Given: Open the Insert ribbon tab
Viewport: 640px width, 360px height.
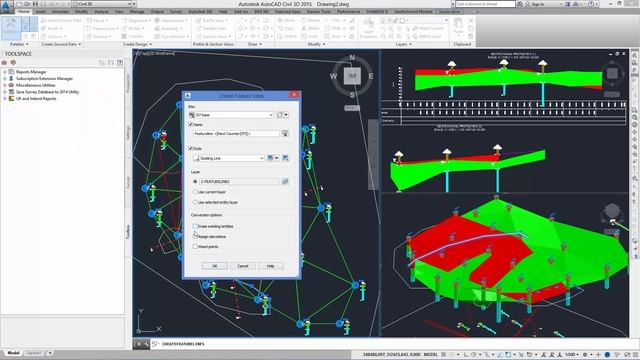Looking at the screenshot, I should tap(40, 11).
